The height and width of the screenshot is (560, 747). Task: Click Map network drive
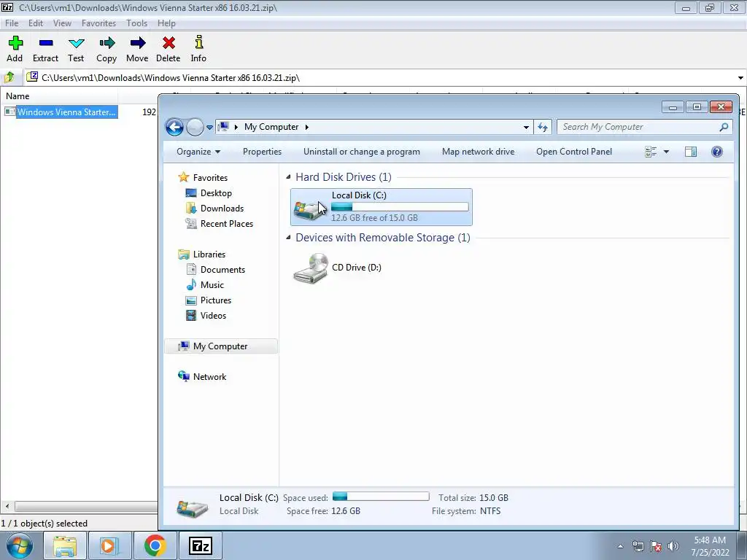pyautogui.click(x=478, y=152)
